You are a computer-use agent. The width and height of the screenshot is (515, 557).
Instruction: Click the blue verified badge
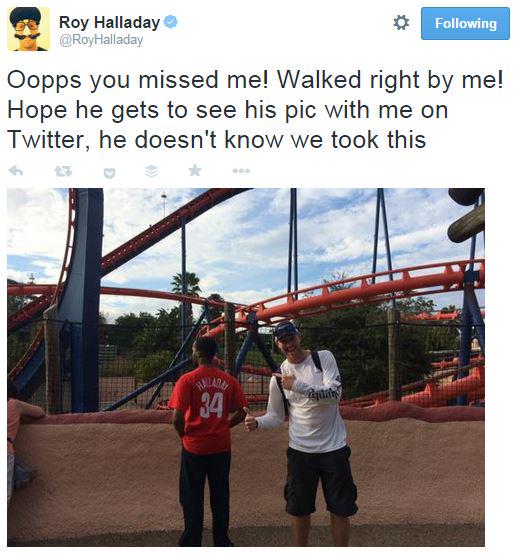coord(171,22)
